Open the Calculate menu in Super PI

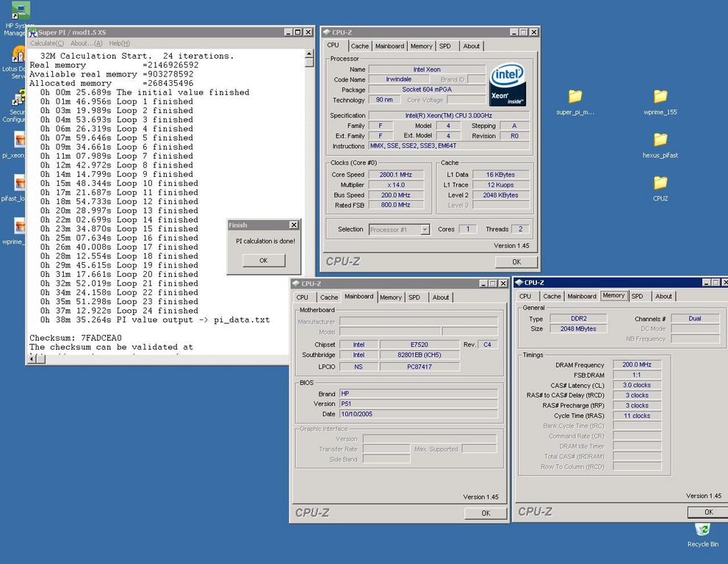click(x=47, y=43)
